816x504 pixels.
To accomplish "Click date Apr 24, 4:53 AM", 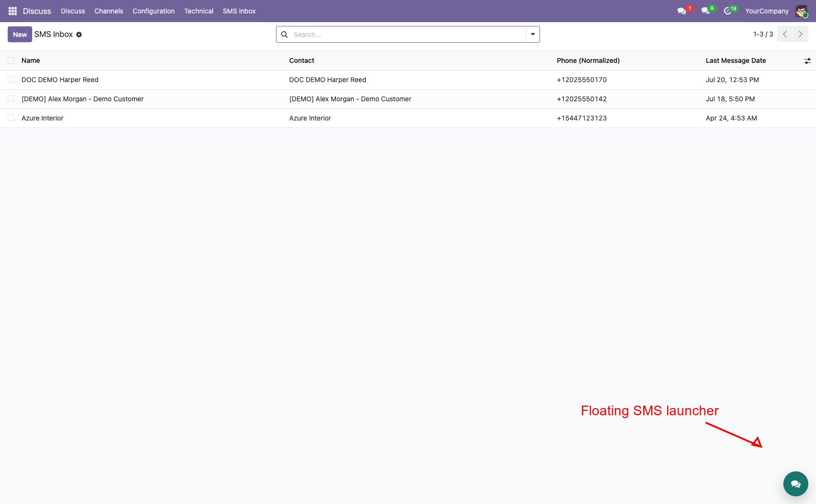I will (x=732, y=118).
